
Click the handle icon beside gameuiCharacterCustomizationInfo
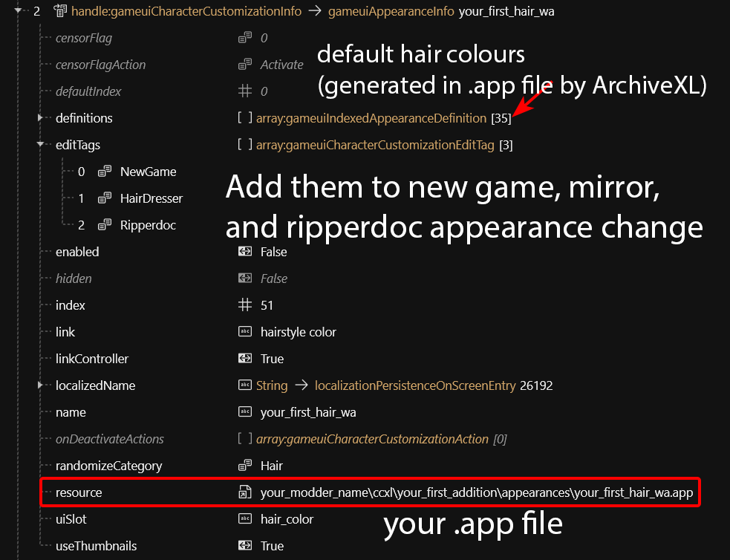coord(61,11)
